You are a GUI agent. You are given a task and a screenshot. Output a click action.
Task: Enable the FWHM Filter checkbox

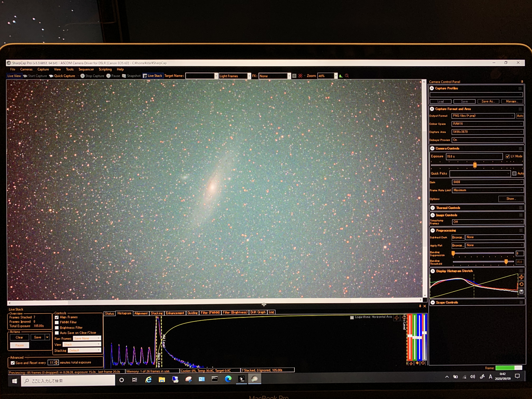[x=57, y=322]
